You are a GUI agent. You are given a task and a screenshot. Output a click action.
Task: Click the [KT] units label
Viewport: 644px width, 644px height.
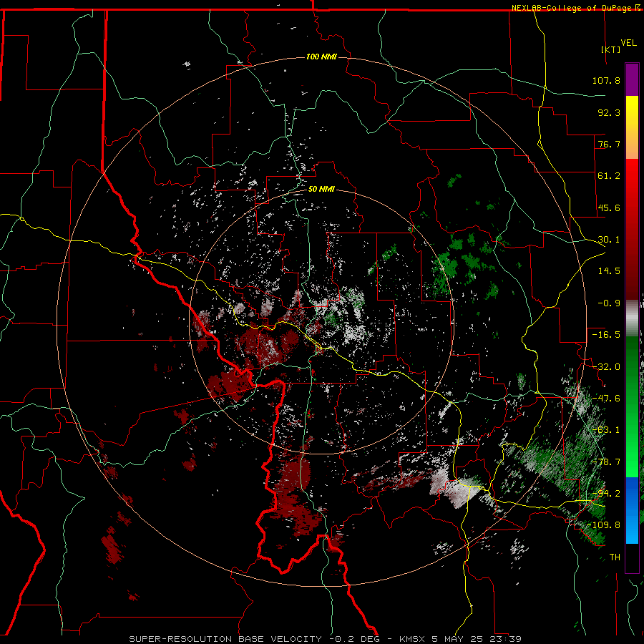click(x=611, y=49)
